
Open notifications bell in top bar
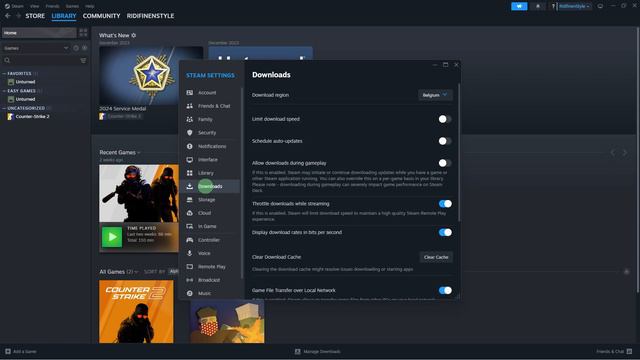538,6
